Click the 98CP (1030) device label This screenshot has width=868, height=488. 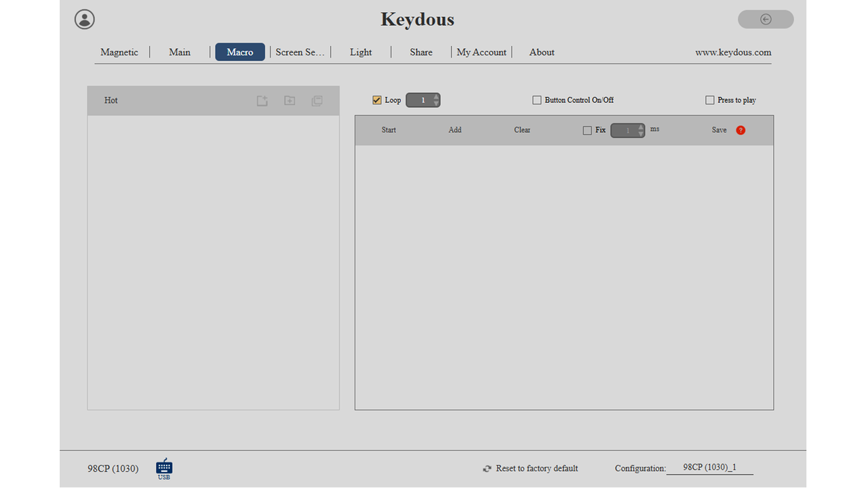point(113,468)
